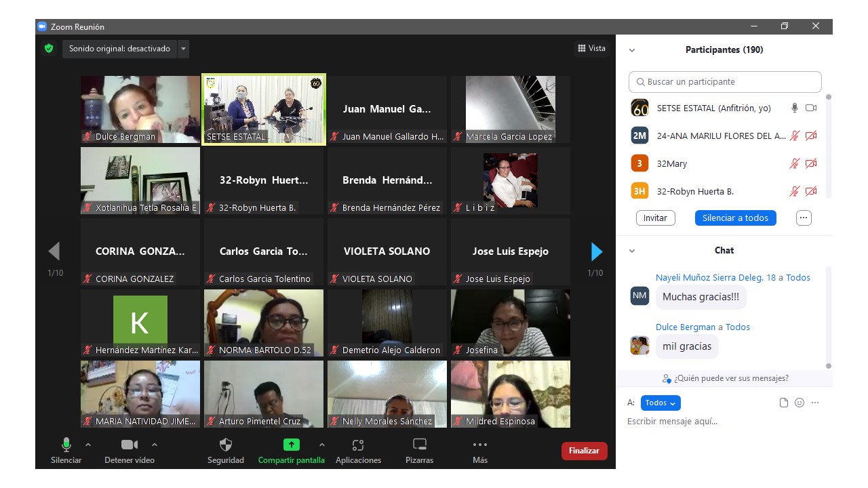Image resolution: width=868 pixels, height=488 pixels.
Task: Click the Invitar button
Action: 655,218
